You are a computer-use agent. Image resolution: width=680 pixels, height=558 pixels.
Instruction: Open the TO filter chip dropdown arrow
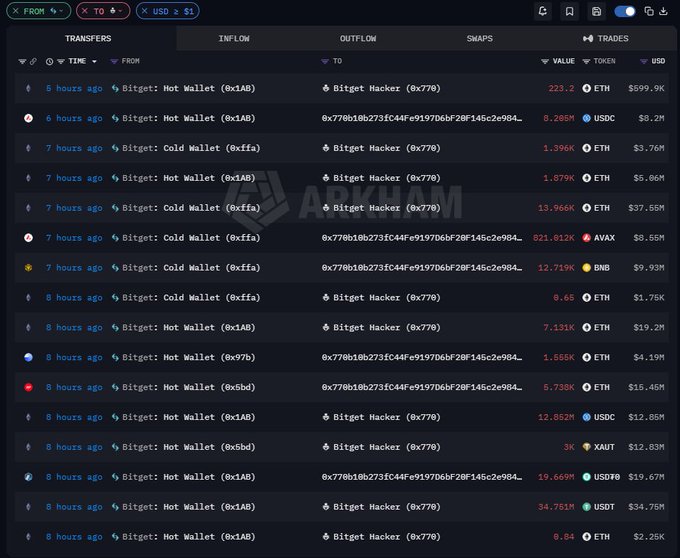pyautogui.click(x=120, y=11)
